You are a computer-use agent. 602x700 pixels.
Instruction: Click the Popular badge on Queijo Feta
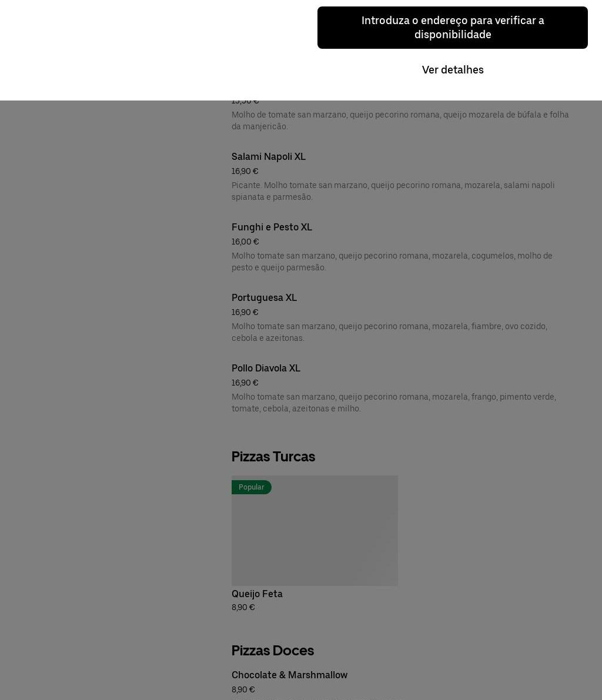click(252, 487)
